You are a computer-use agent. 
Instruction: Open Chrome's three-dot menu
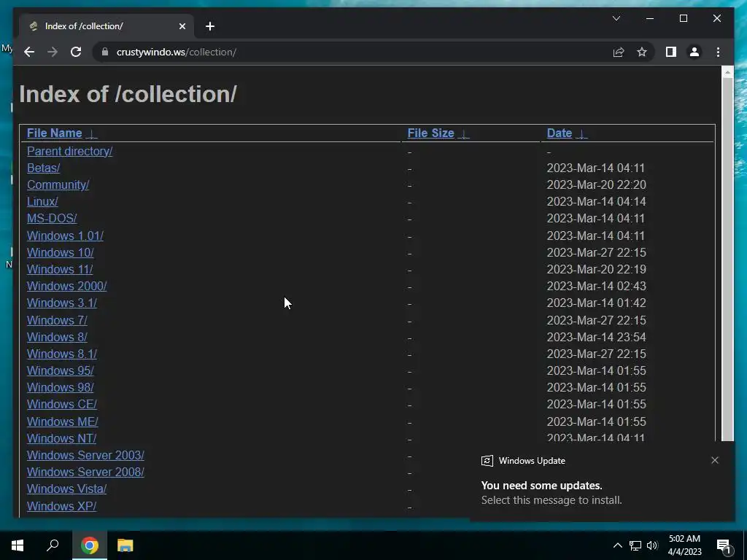[718, 52]
